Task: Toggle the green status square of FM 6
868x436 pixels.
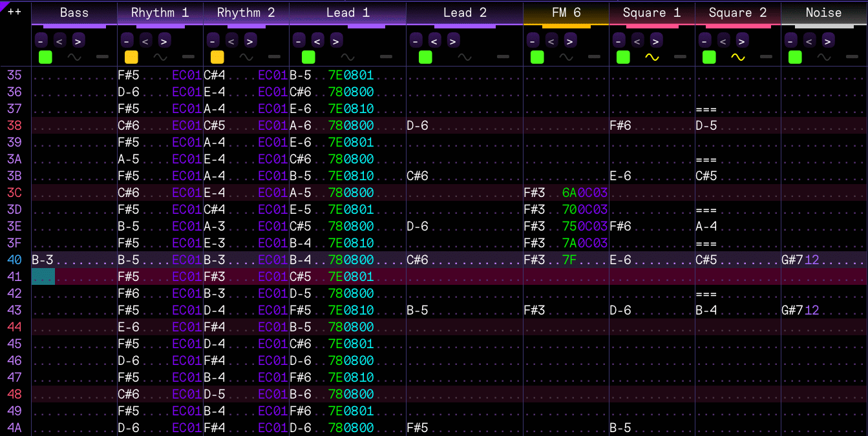Action: click(x=537, y=57)
